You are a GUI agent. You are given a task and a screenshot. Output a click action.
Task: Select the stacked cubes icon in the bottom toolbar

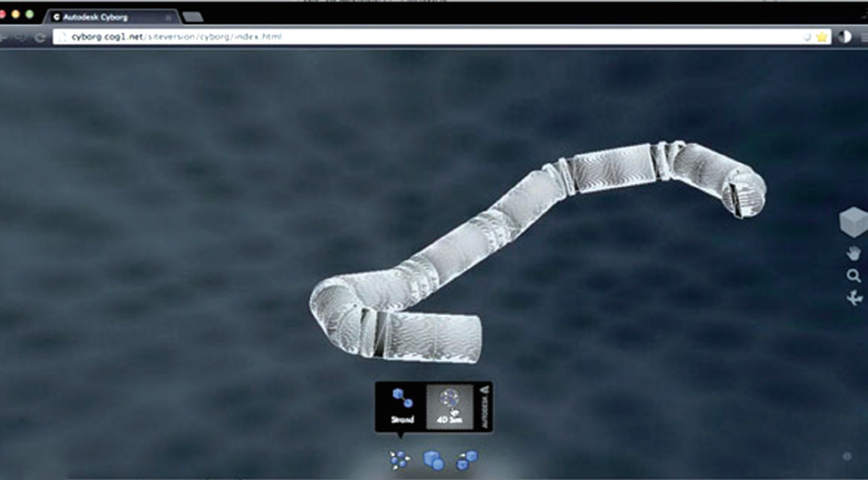465,459
